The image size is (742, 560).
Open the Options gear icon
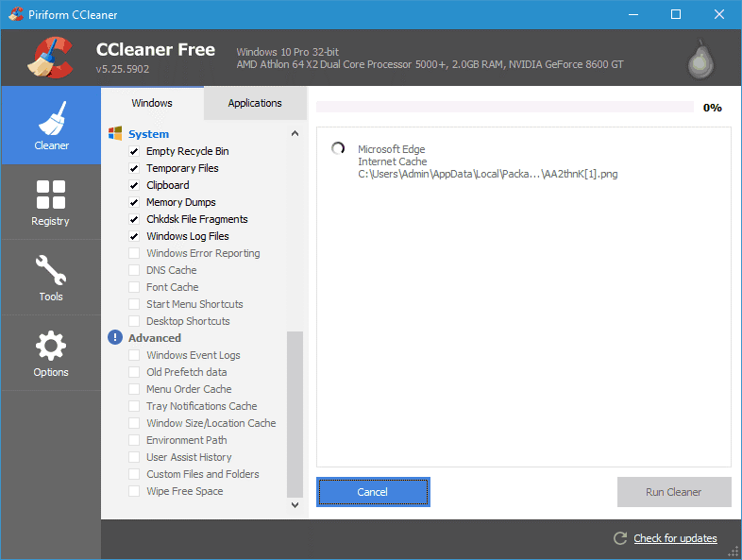50,346
